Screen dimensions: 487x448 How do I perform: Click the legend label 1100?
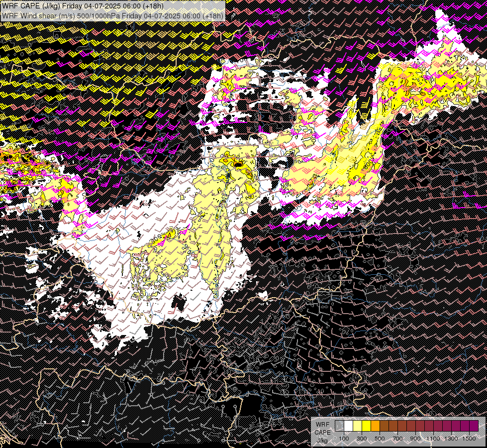pyautogui.click(x=433, y=439)
